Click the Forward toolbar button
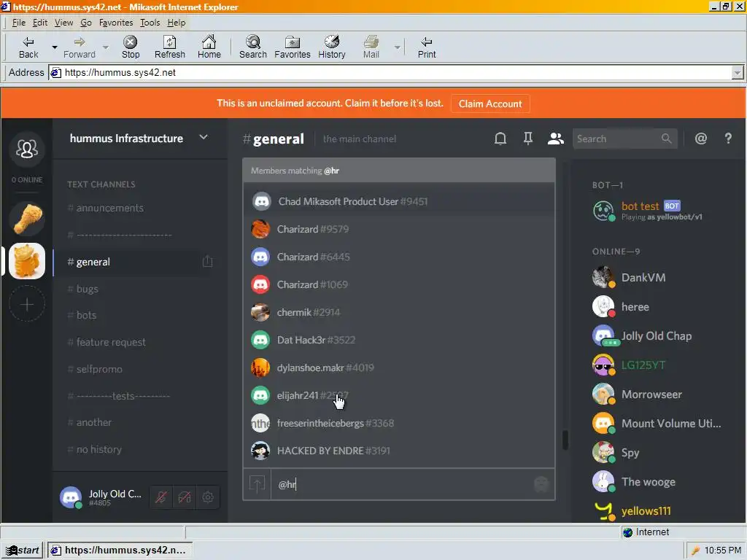 click(x=80, y=47)
